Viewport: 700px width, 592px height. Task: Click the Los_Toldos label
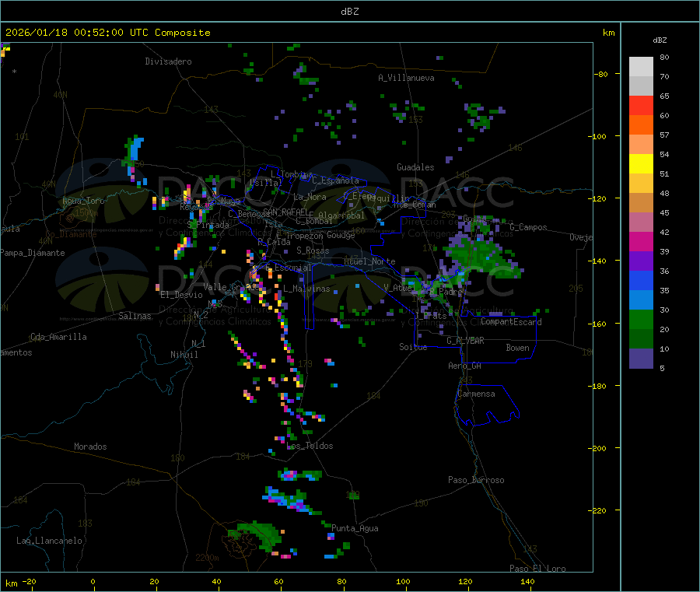[310, 446]
